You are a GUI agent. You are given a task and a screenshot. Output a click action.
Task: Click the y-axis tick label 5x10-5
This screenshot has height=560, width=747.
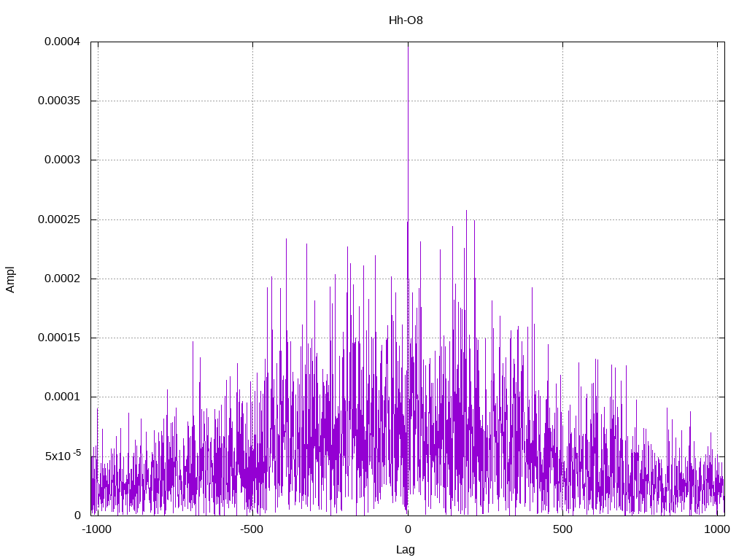[x=63, y=456]
